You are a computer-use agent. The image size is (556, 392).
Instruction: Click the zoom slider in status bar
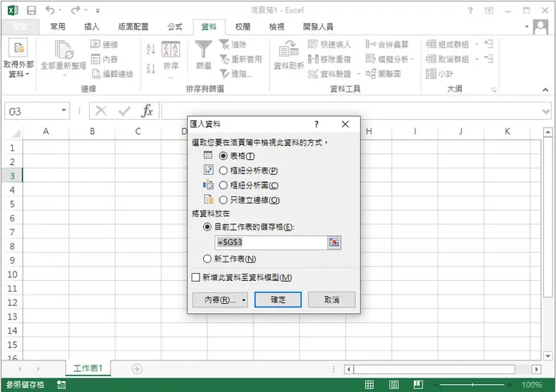coord(472,385)
